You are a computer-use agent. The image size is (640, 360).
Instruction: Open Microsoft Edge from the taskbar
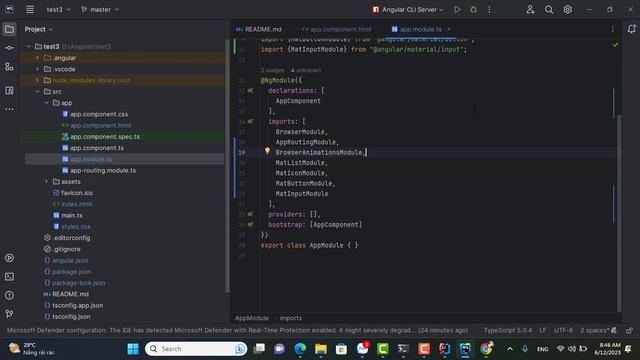coord(300,349)
